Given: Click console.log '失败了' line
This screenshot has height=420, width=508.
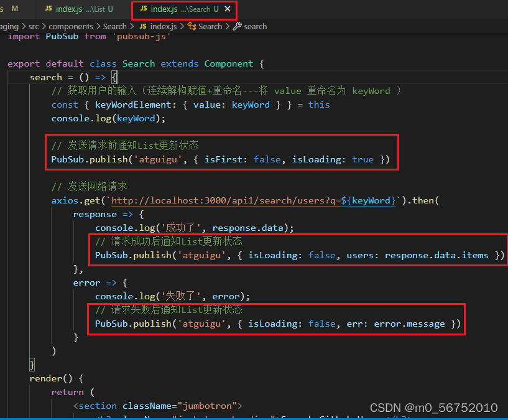Looking at the screenshot, I should coord(172,296).
